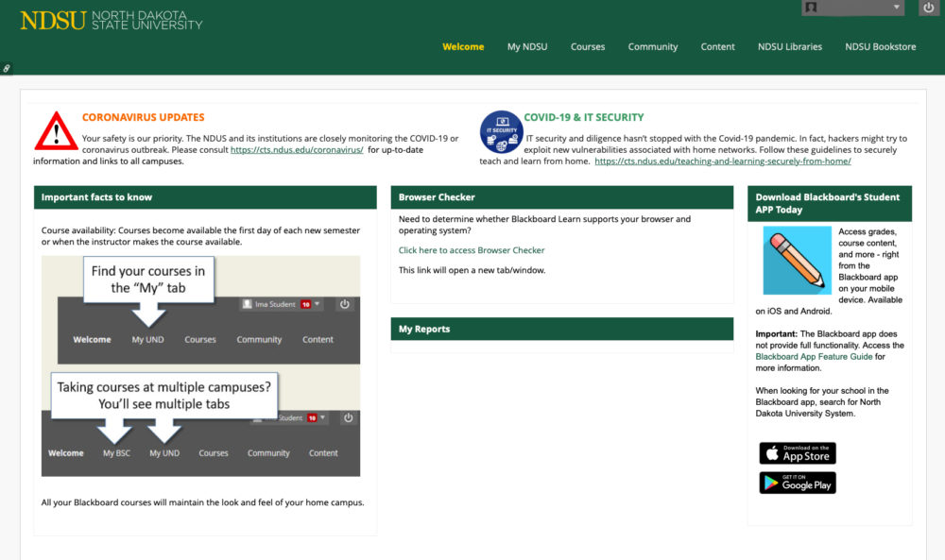Click the blue IT Security badge icon

[501, 131]
